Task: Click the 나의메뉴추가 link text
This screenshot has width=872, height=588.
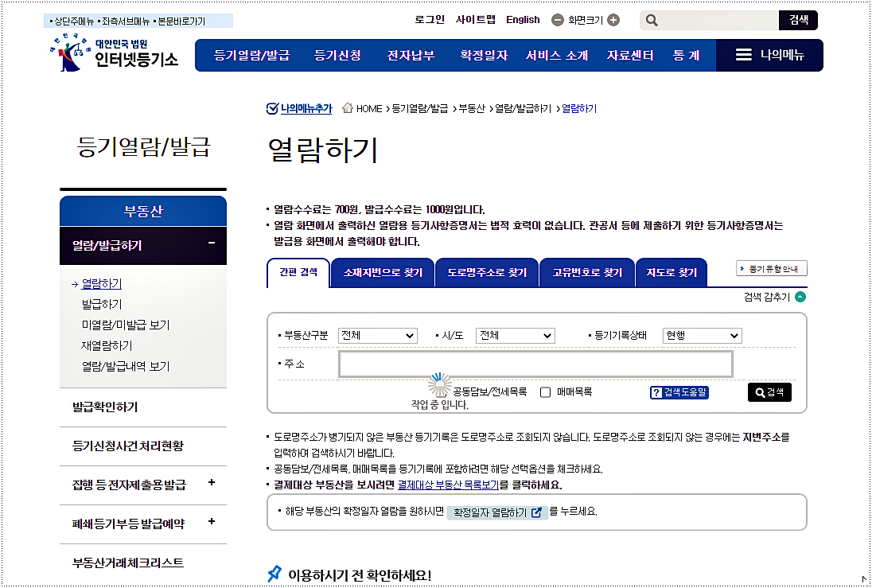Action: point(306,108)
